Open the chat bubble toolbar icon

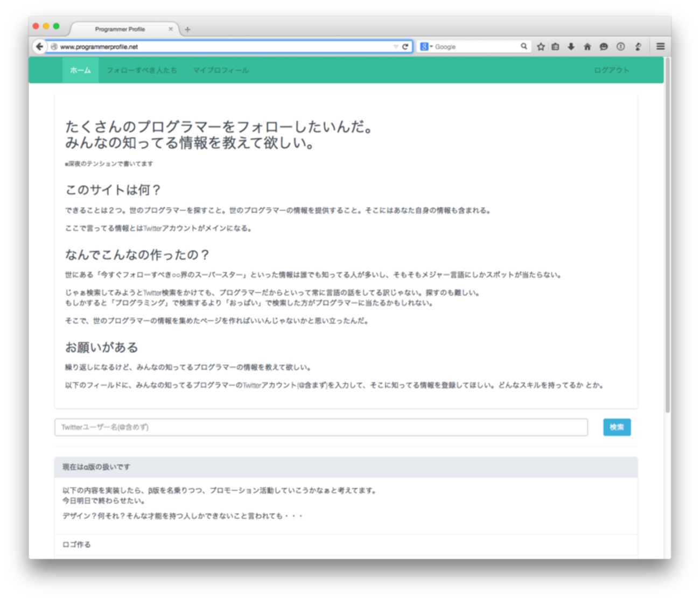(604, 47)
